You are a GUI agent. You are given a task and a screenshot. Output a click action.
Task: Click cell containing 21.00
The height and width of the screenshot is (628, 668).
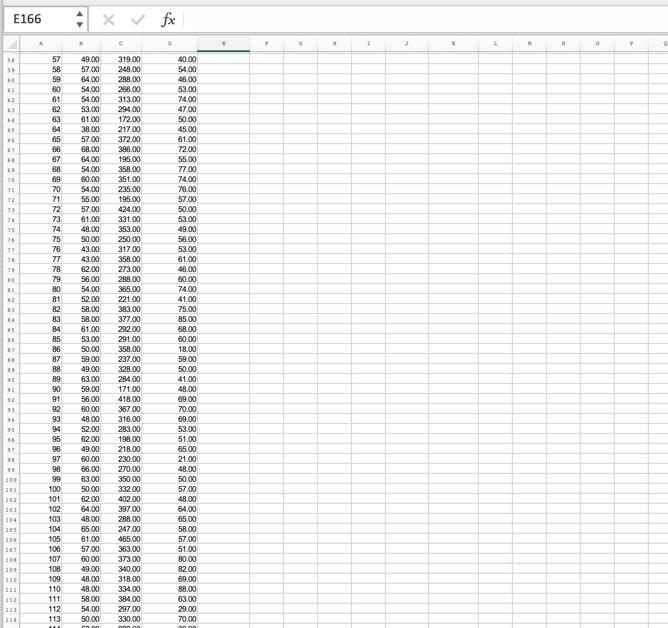[x=170, y=459]
